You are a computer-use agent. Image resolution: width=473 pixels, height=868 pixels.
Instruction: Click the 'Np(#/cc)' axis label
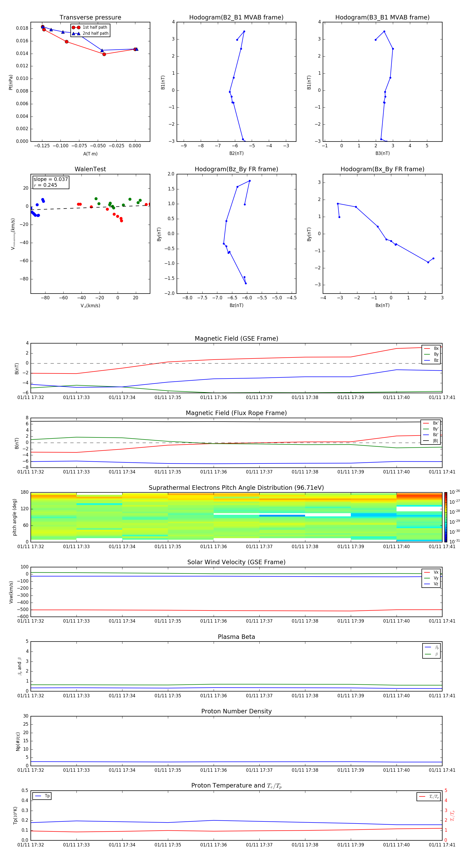point(18,741)
